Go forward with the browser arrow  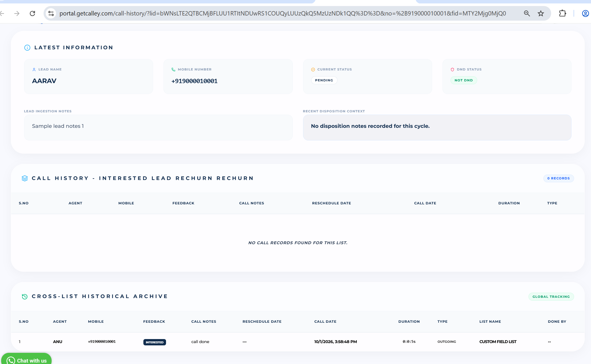point(17,13)
